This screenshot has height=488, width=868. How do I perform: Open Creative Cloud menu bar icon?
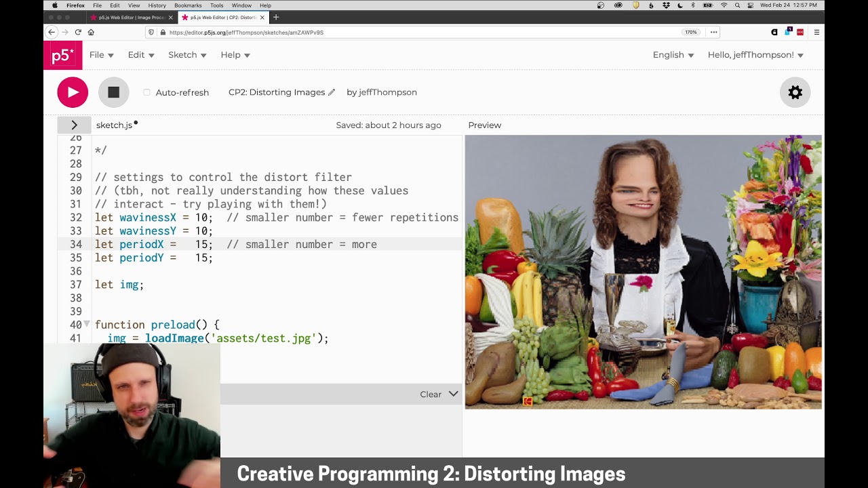pos(618,5)
